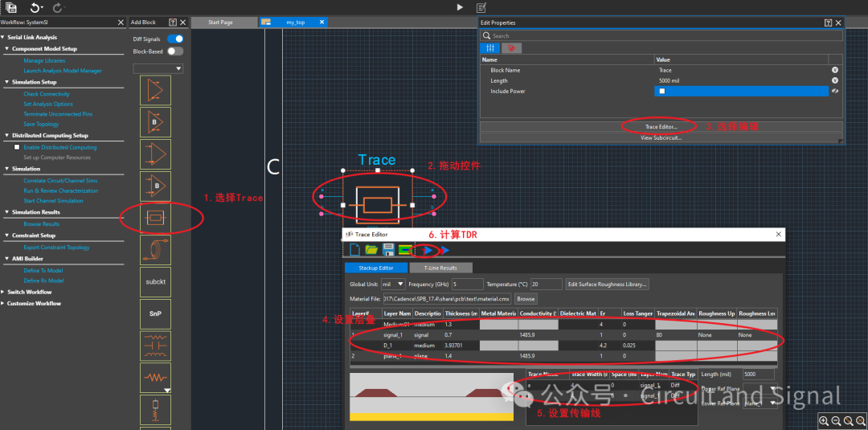
Task: Click help icon in Add Block panel
Action: [x=173, y=23]
